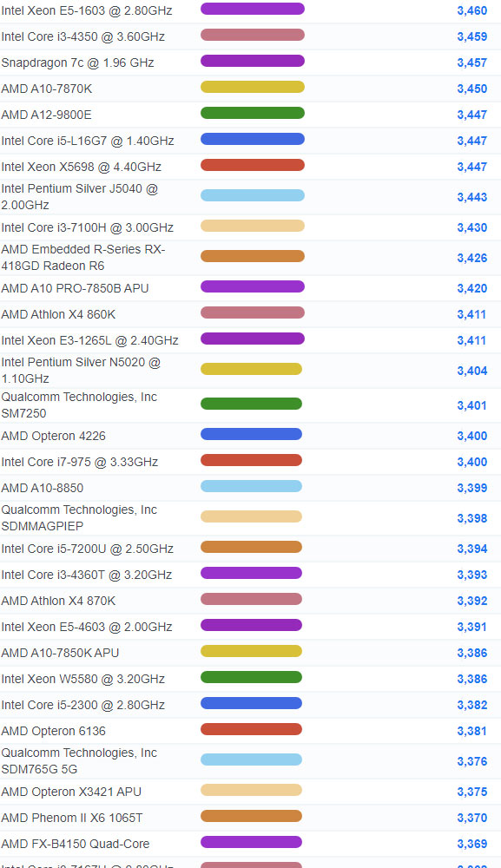Viewport: 501px width, 868px height.
Task: Open Intel Pentium Silver N5020 entry
Action: coord(81,371)
